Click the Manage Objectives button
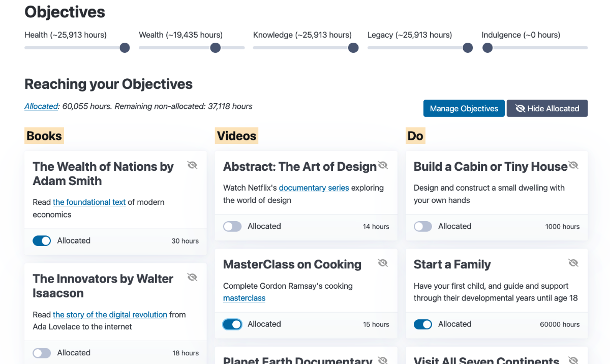The image size is (610, 364). (x=464, y=108)
